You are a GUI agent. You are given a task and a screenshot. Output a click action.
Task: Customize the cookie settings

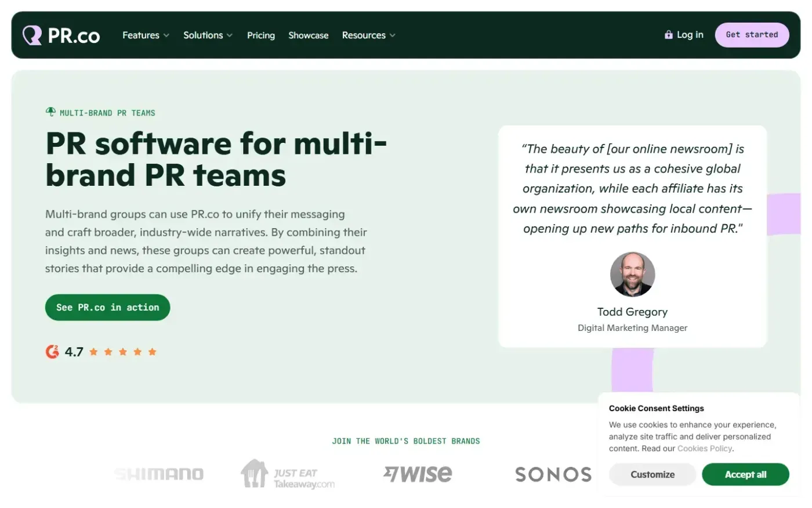[x=652, y=474]
